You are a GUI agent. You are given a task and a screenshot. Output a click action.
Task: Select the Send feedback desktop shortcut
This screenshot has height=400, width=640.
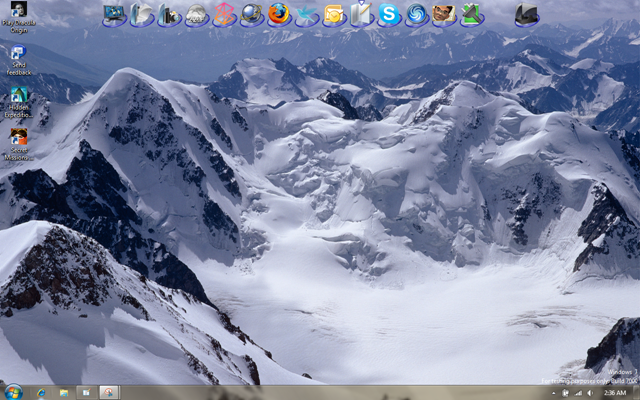pos(19,60)
